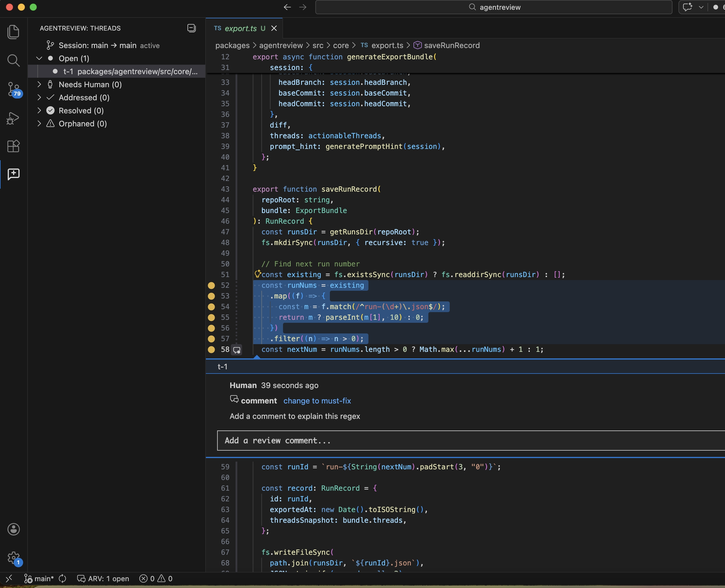The image size is (725, 588).
Task: Open Source Control showing 79 changes
Action: (13, 89)
